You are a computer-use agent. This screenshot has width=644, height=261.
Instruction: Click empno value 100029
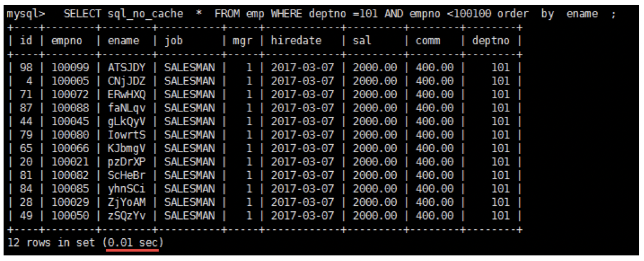click(x=70, y=203)
